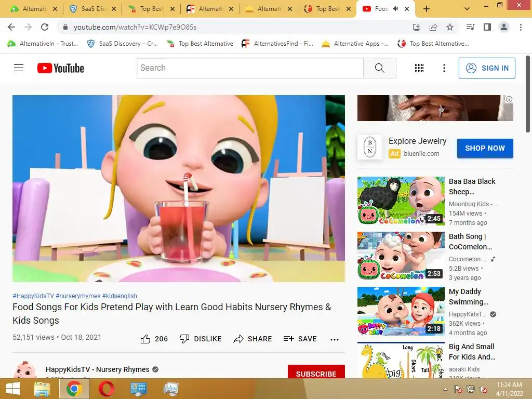The height and width of the screenshot is (399, 532).
Task: Click the YouTube search input field
Action: click(x=250, y=68)
